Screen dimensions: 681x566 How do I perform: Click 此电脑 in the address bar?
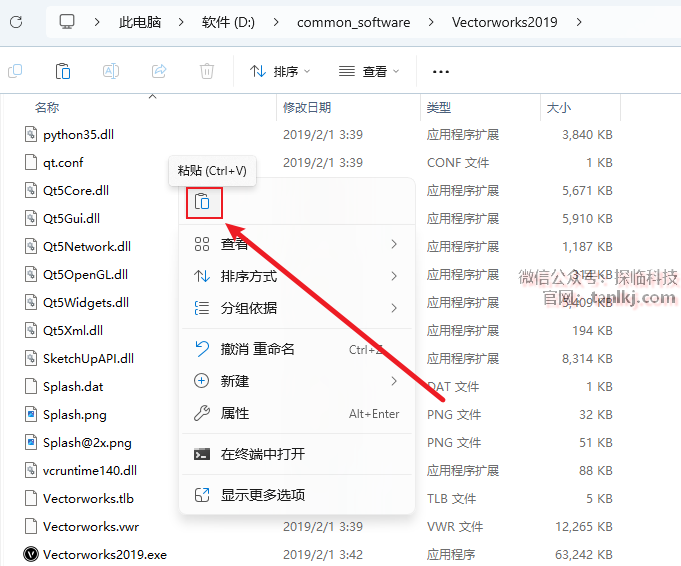click(x=140, y=22)
